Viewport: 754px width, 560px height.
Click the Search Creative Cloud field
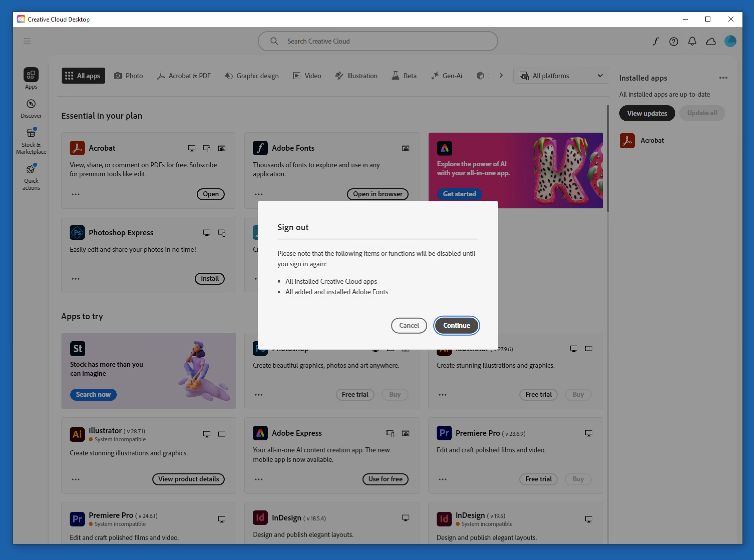pyautogui.click(x=378, y=41)
